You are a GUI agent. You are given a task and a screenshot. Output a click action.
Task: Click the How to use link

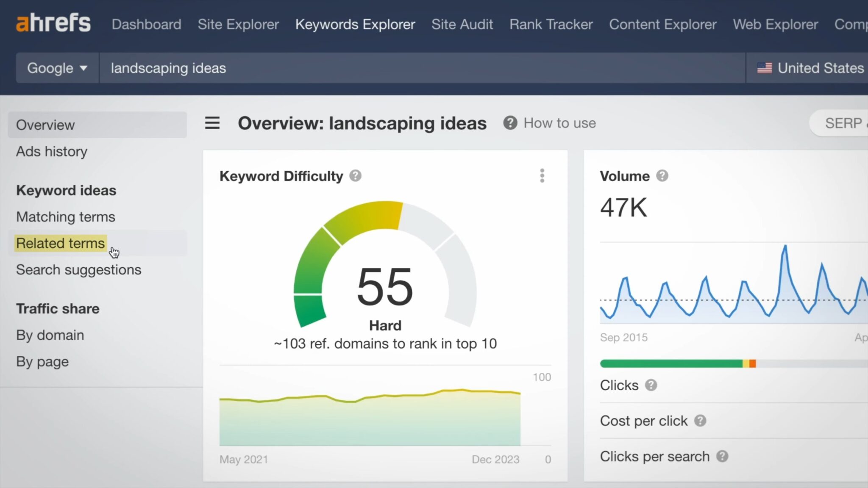[x=559, y=123]
